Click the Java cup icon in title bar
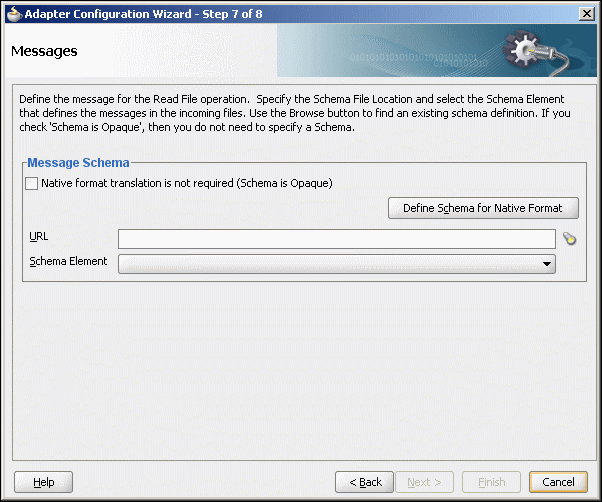 click(x=14, y=14)
